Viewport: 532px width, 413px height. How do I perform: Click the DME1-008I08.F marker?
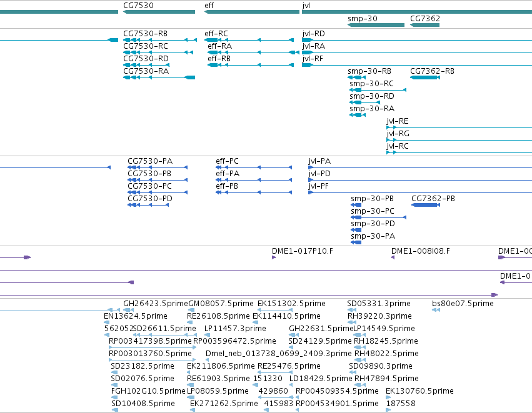(x=393, y=257)
